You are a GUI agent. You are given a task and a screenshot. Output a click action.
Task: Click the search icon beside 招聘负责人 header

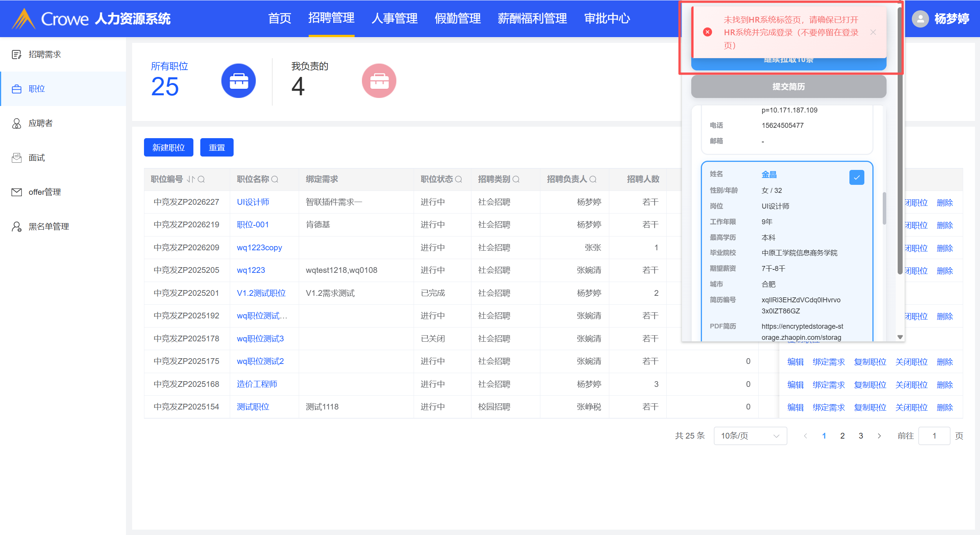(593, 179)
